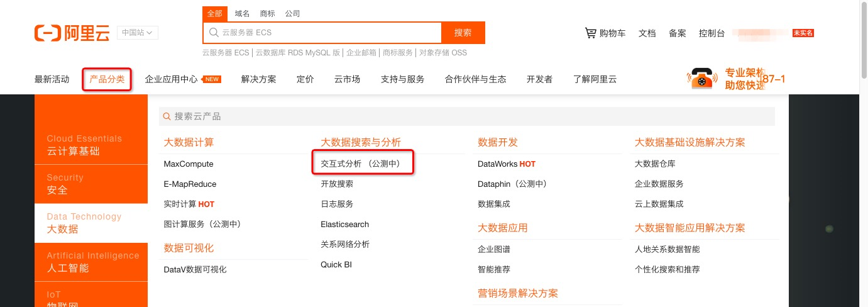This screenshot has height=307, width=868.
Task: Open the 企业图谱 product
Action: [x=494, y=249]
